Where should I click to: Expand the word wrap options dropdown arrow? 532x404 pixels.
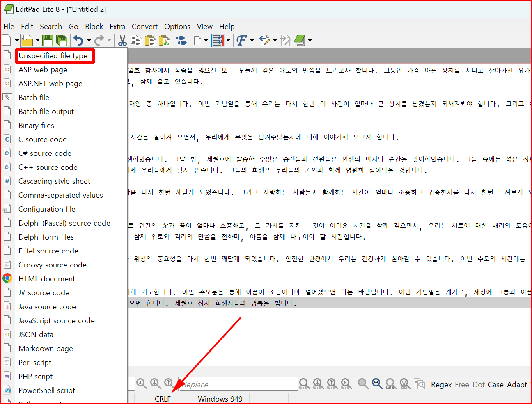(x=228, y=40)
